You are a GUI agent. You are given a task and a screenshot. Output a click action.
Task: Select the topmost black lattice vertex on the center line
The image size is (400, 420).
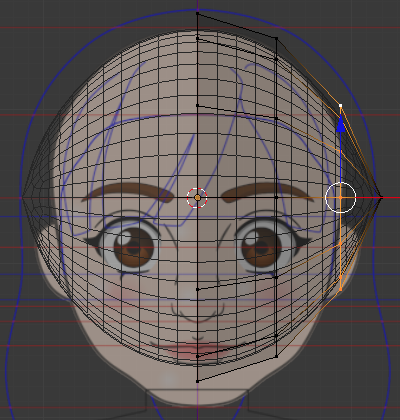pos(197,13)
